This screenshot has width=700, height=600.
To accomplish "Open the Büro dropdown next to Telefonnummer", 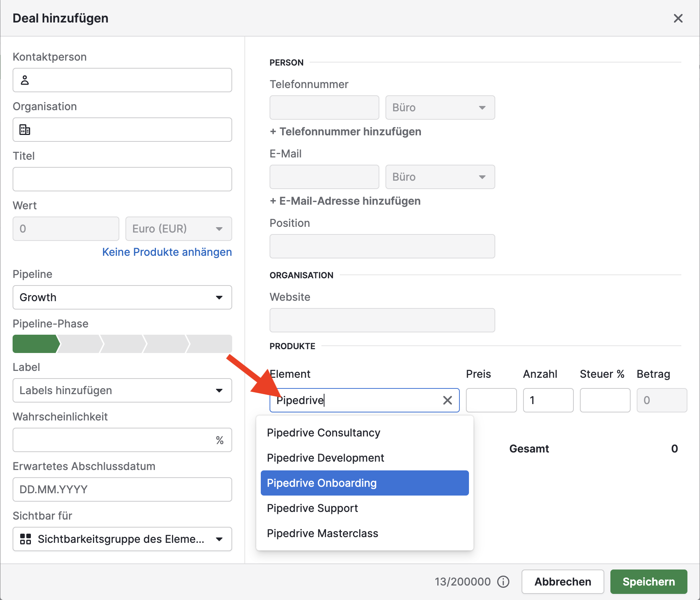I will pyautogui.click(x=440, y=107).
